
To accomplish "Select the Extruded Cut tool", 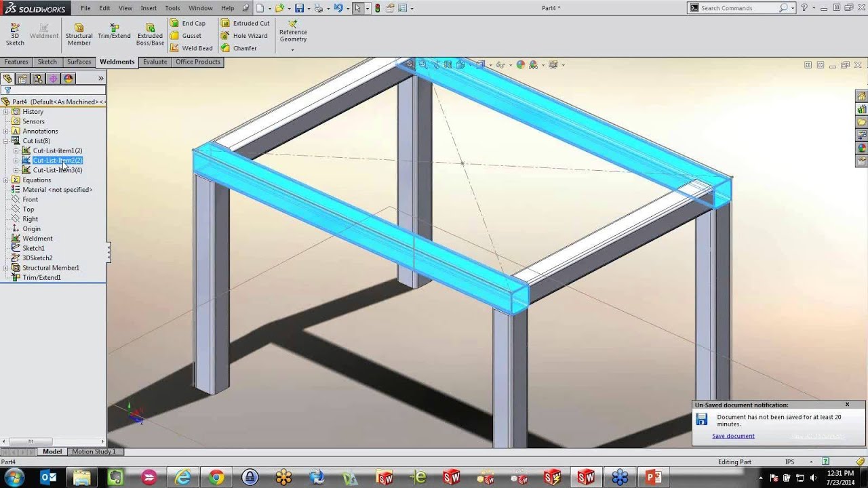I will pyautogui.click(x=245, y=23).
